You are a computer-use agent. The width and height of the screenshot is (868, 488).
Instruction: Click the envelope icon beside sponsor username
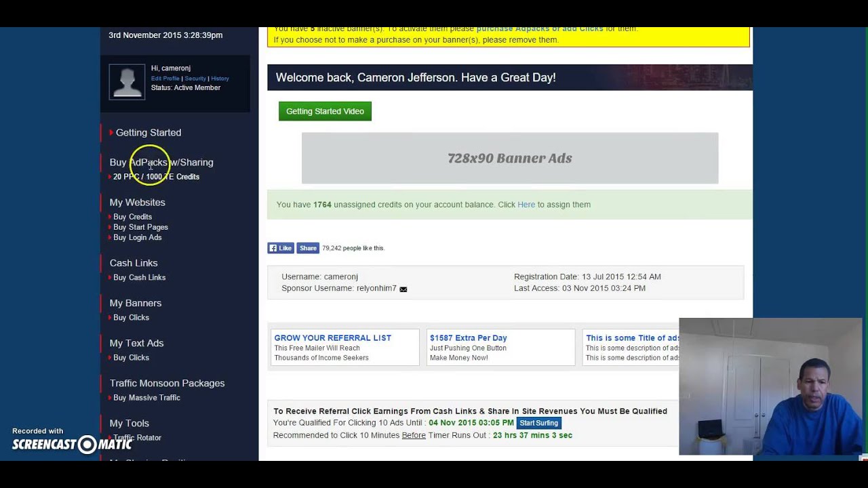click(x=403, y=289)
